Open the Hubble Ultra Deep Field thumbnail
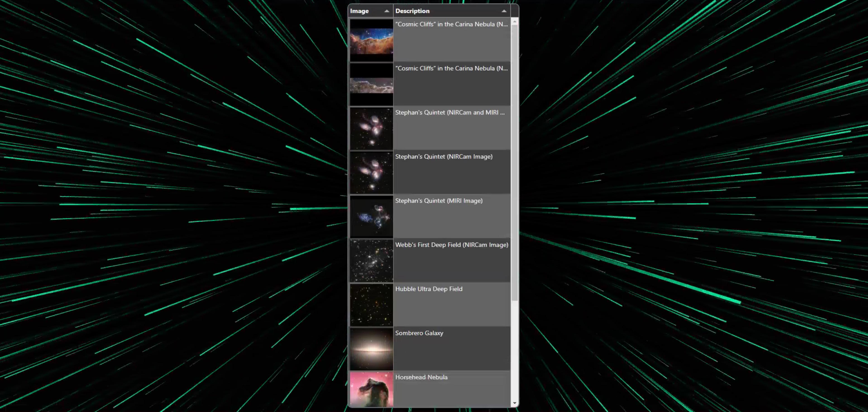 pyautogui.click(x=371, y=305)
